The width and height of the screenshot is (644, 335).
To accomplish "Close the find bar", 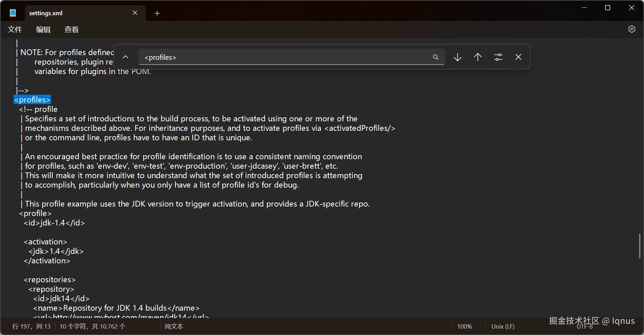I will click(518, 57).
